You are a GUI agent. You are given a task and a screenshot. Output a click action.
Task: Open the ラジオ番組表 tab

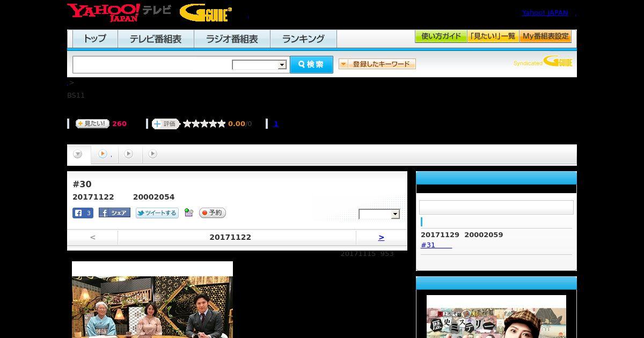tap(232, 39)
